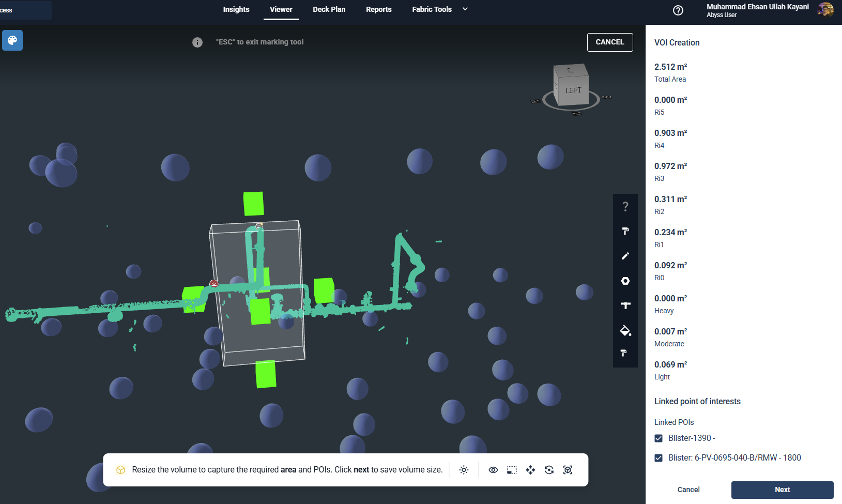Open the user profile menu

(825, 10)
